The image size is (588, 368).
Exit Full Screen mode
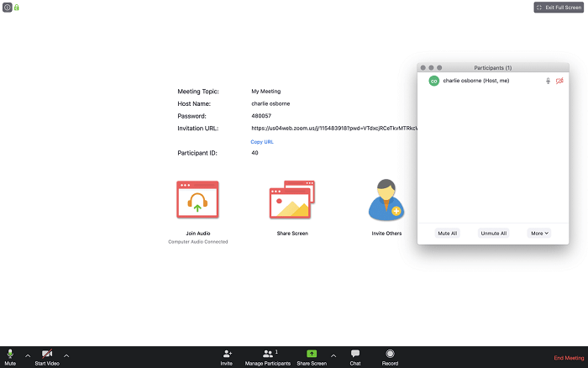pyautogui.click(x=559, y=7)
